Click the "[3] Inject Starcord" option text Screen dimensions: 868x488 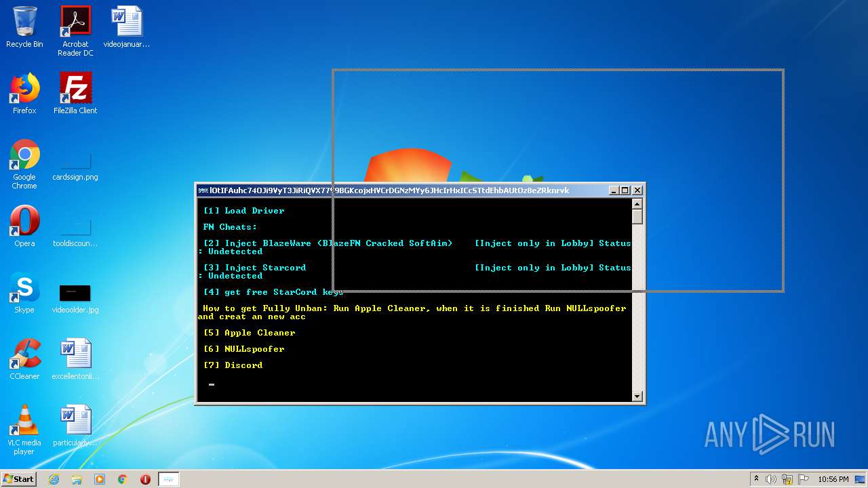(254, 268)
